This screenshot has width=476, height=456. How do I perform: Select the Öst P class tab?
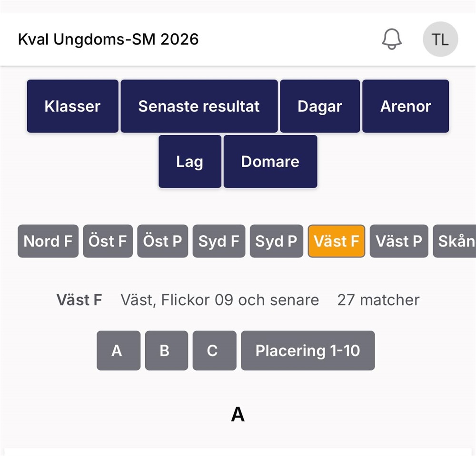tap(163, 241)
